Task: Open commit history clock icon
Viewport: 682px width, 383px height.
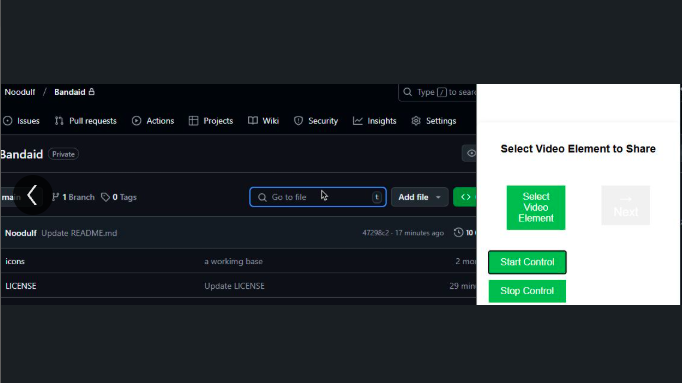Action: click(x=458, y=233)
